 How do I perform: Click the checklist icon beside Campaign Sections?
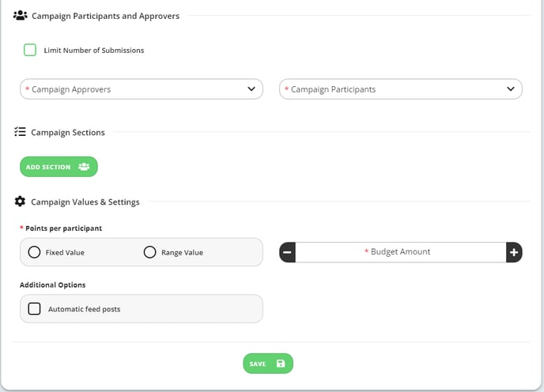(x=20, y=132)
